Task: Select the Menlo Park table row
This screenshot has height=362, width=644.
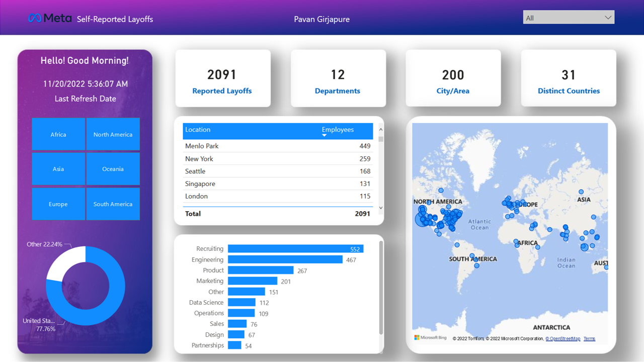Action: (x=278, y=146)
